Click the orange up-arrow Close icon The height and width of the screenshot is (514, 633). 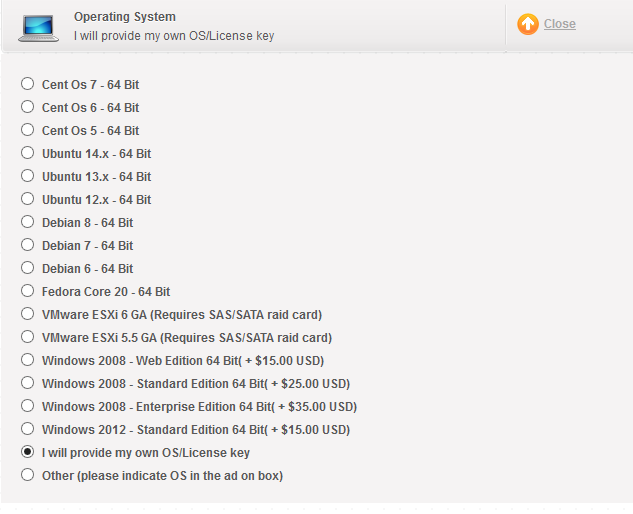(528, 24)
